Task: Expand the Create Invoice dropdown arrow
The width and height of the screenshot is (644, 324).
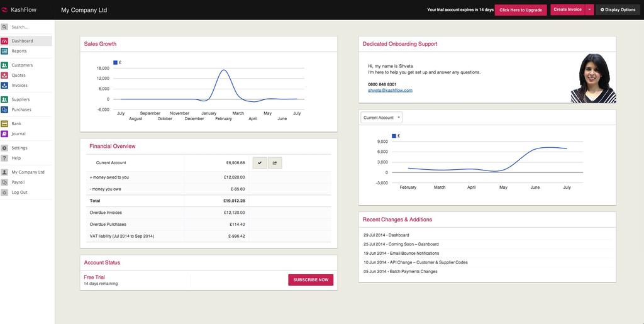Action: [x=589, y=9]
